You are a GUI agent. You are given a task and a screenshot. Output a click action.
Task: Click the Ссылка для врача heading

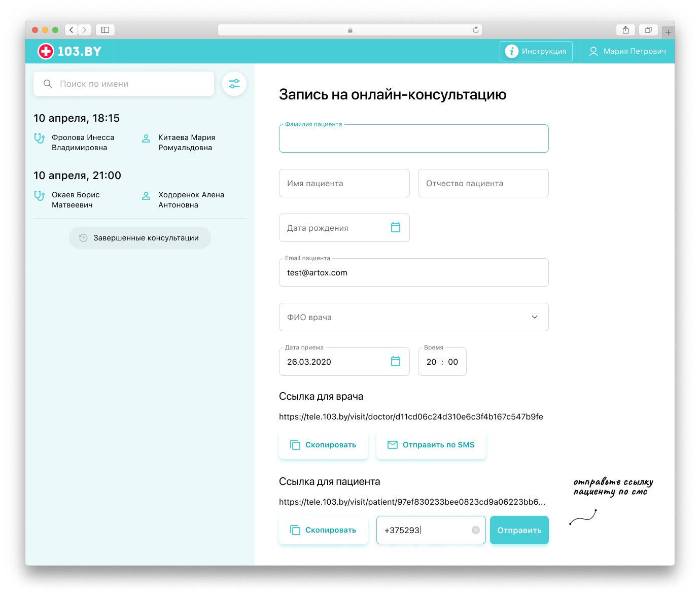click(x=321, y=396)
